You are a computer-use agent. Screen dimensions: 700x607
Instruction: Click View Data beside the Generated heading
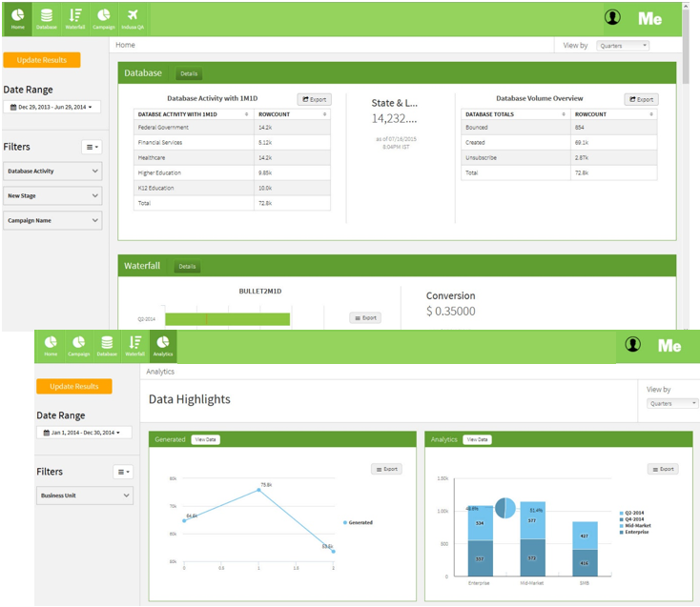click(205, 439)
